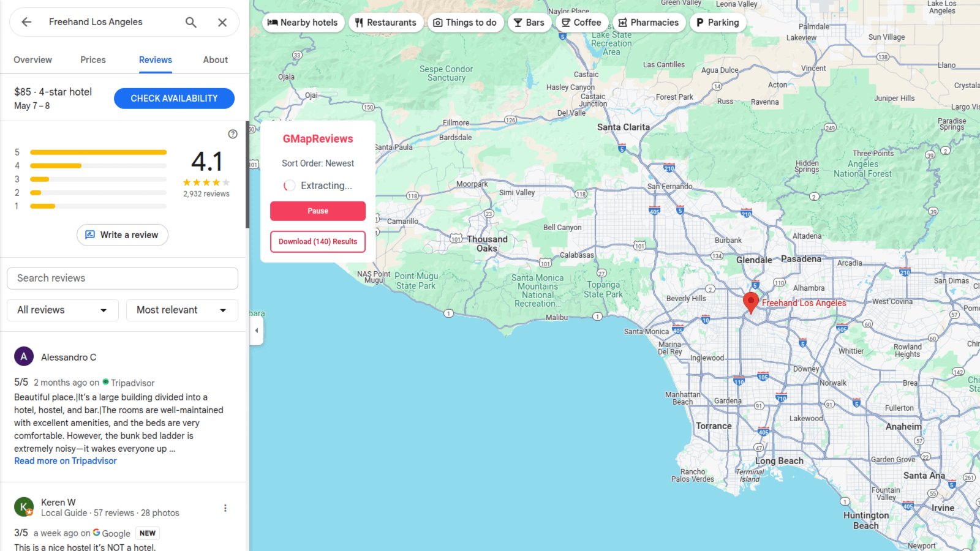Open the About tab

pos(216,60)
